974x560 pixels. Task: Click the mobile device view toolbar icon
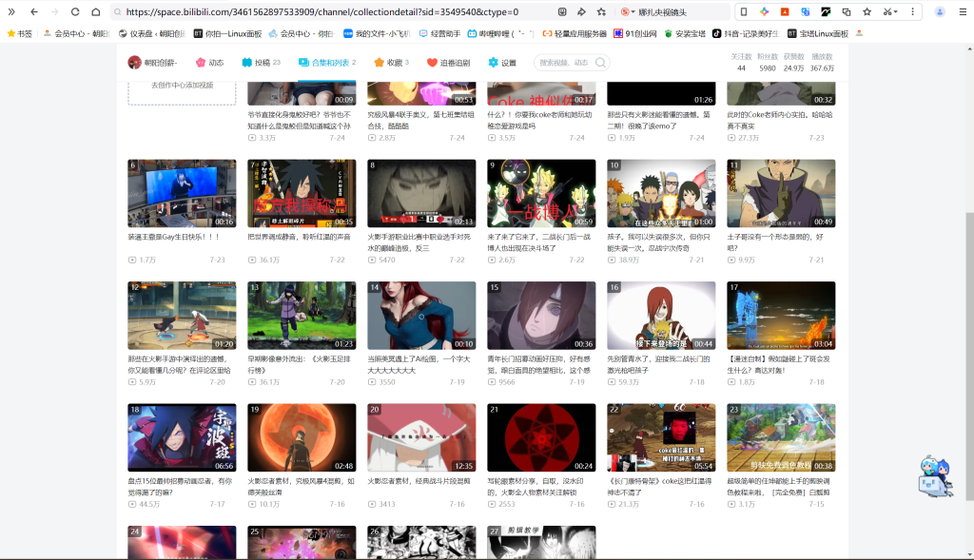(744, 11)
